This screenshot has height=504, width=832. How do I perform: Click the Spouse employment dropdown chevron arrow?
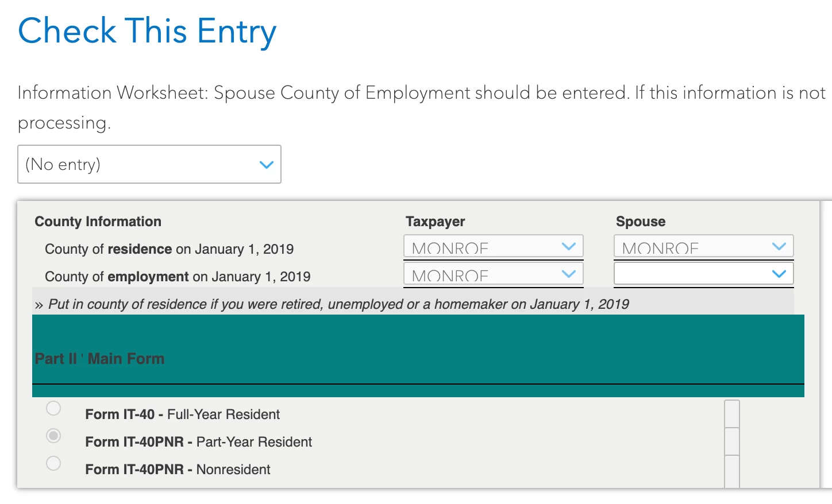779,274
